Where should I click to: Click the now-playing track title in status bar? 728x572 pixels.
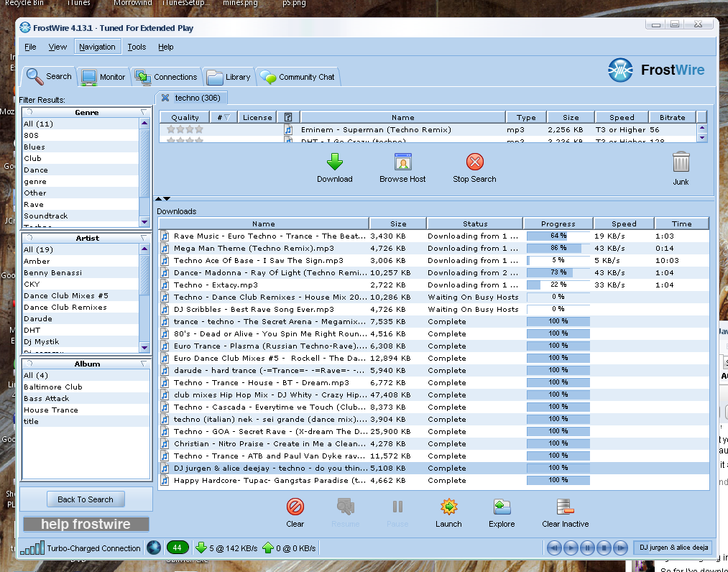coord(673,548)
